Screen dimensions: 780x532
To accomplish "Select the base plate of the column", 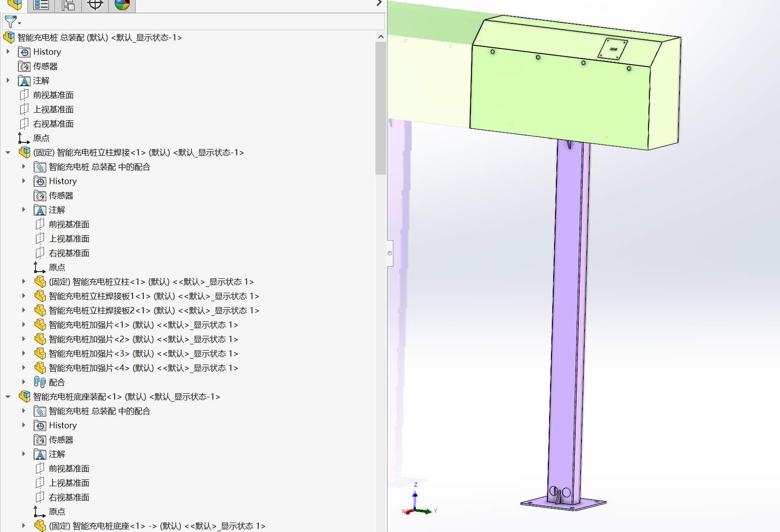I will pos(564,504).
